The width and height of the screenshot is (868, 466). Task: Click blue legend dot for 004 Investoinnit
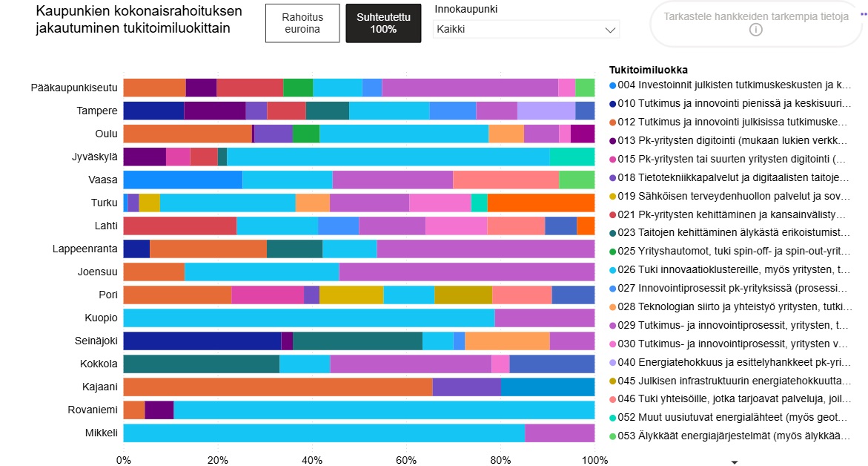[612, 85]
